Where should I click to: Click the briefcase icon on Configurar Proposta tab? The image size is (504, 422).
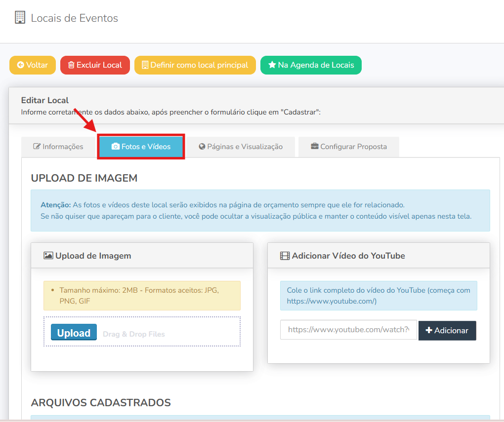(315, 146)
